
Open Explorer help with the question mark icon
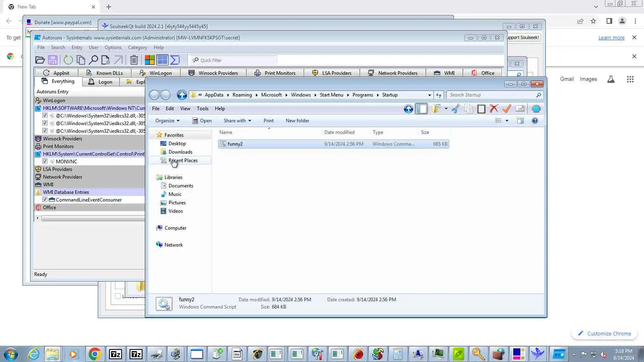(x=535, y=121)
